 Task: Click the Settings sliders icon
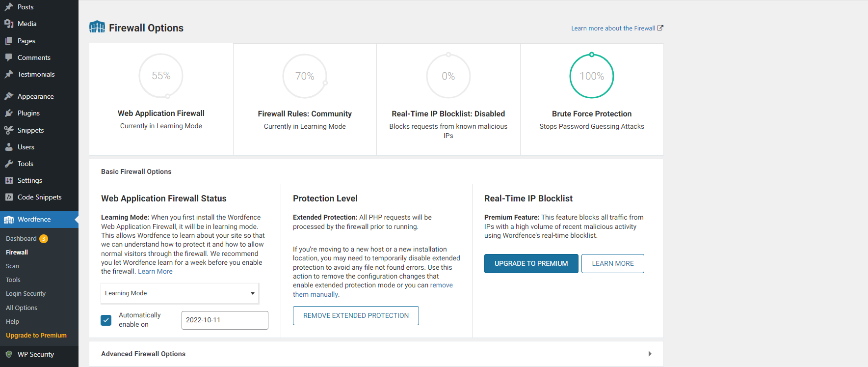coord(9,180)
